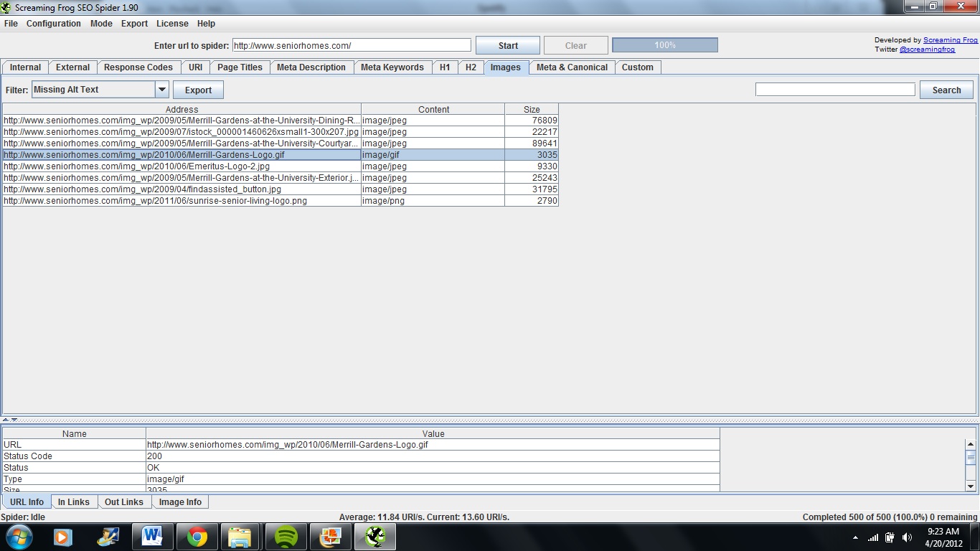Sort by the Address column header
This screenshot has width=980, height=551.
182,109
